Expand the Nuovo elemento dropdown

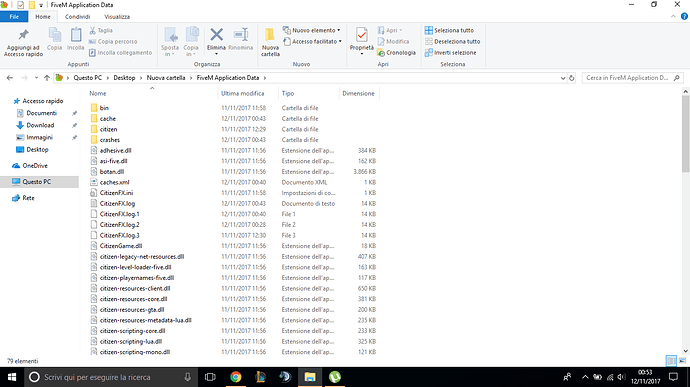click(x=312, y=30)
